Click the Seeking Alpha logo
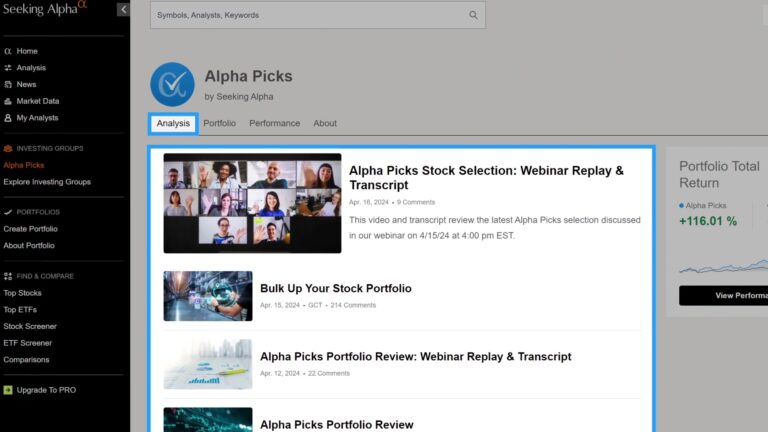The width and height of the screenshot is (768, 432). coord(45,8)
